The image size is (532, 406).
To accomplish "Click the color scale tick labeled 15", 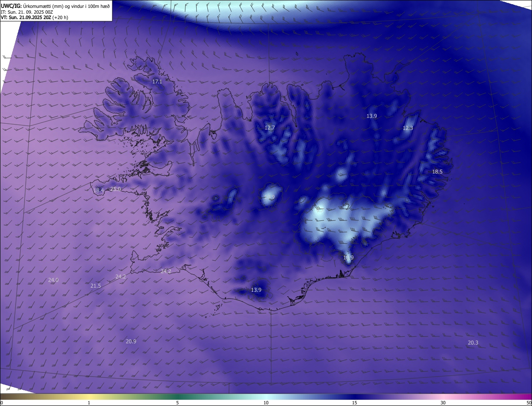I will click(355, 403).
